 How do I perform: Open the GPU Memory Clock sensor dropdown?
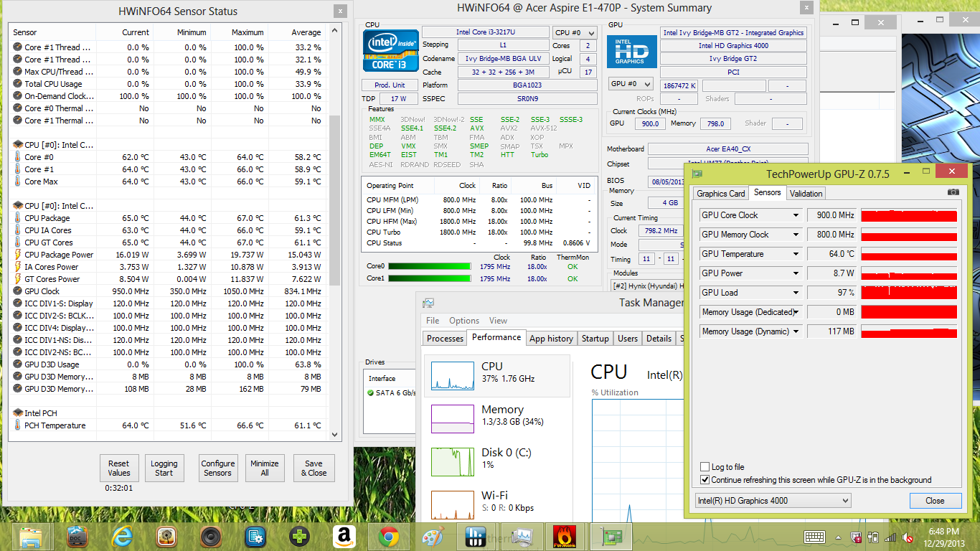(795, 235)
